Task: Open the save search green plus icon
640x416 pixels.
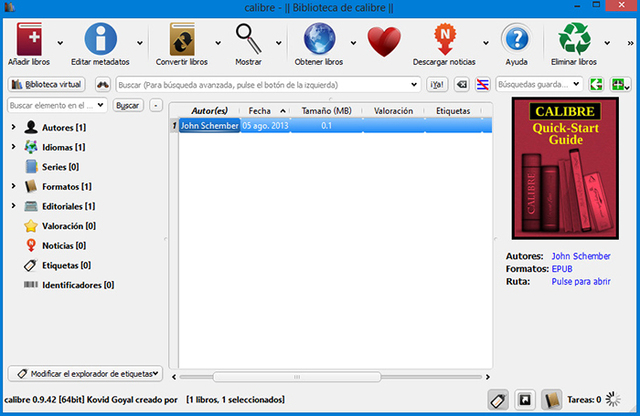Action: click(620, 85)
